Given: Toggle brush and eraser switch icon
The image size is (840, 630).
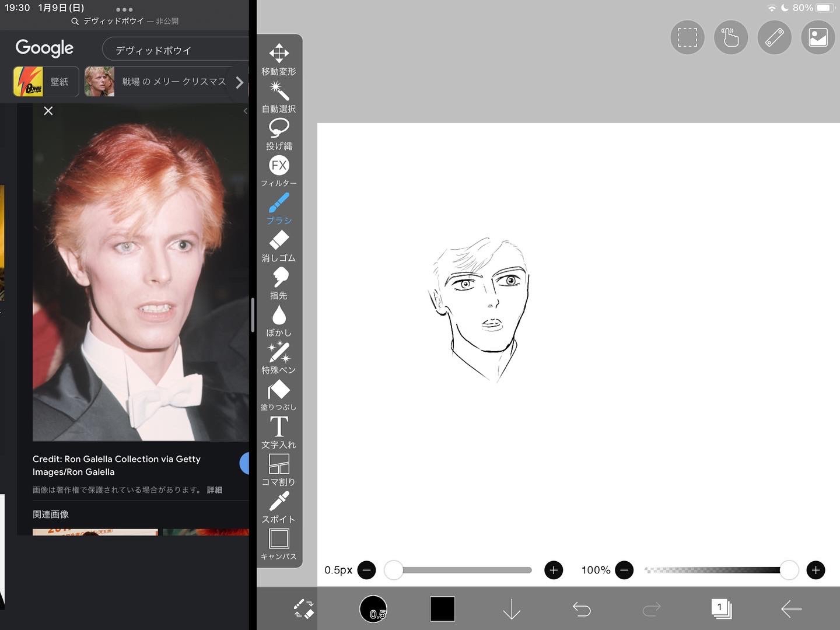Looking at the screenshot, I should coord(303,609).
